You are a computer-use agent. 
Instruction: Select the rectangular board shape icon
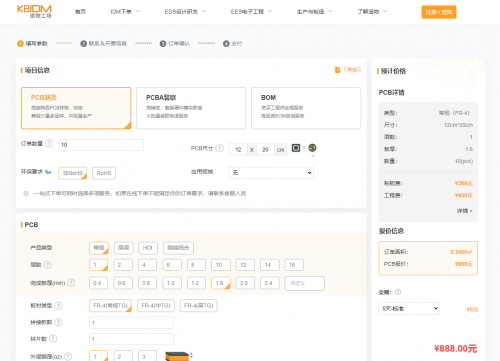(296, 148)
